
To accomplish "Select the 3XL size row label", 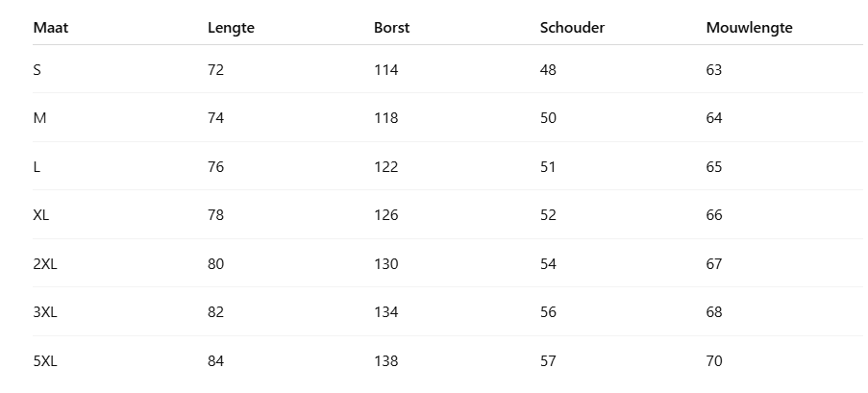I will 45,312.
